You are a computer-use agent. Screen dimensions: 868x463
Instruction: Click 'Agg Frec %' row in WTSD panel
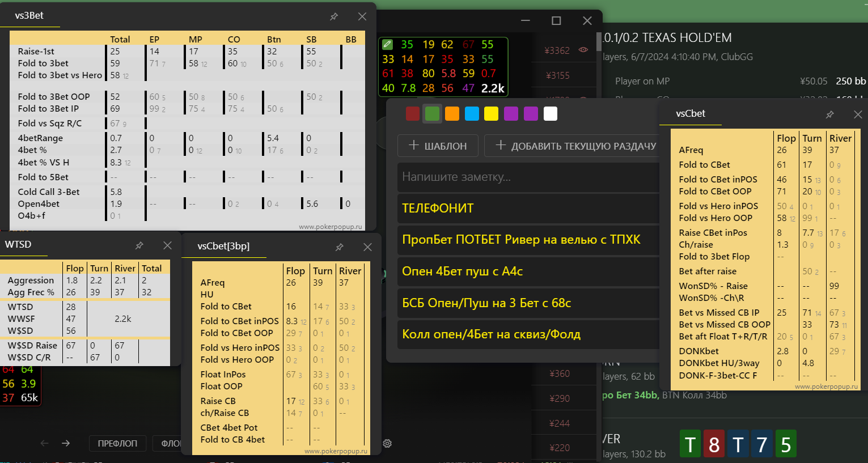(31, 292)
